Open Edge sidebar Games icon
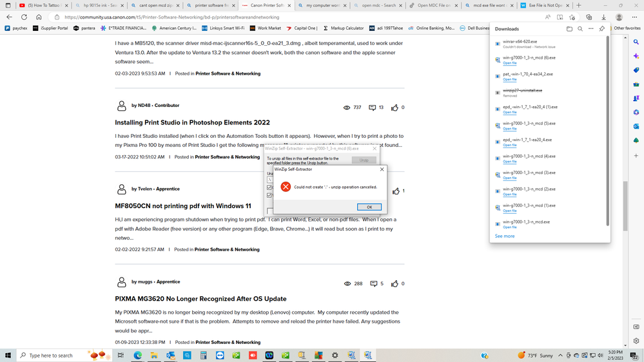This screenshot has width=644, height=362. [636, 98]
